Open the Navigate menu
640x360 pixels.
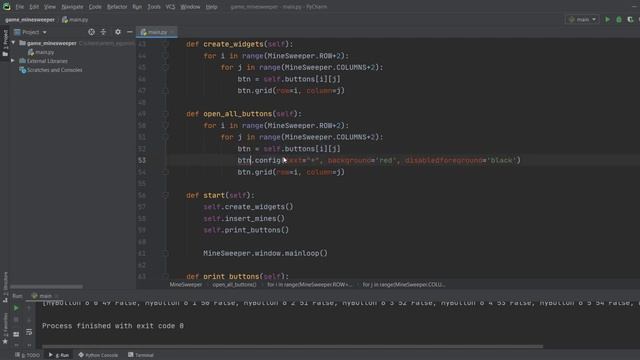72,7
